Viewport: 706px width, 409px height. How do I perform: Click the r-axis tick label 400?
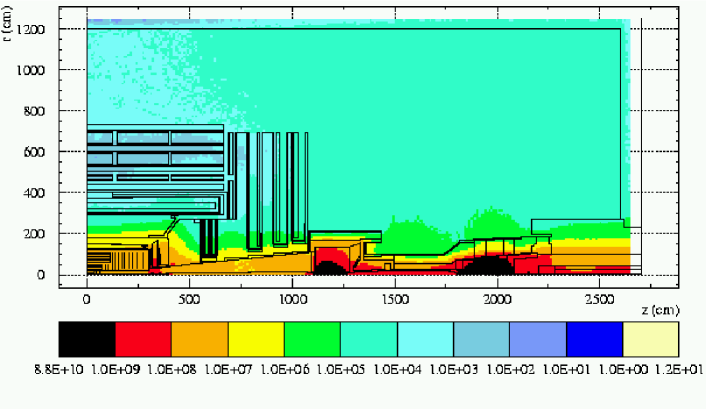34,192
